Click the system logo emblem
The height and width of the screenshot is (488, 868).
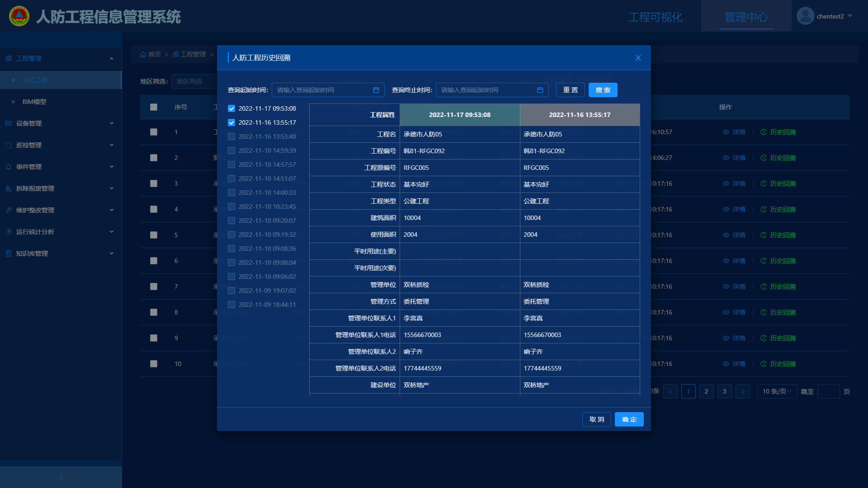click(19, 16)
